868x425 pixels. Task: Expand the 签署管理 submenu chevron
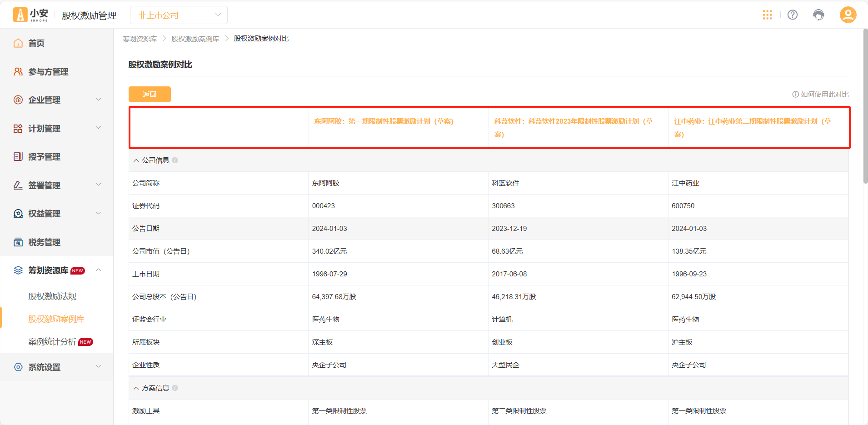tap(99, 185)
